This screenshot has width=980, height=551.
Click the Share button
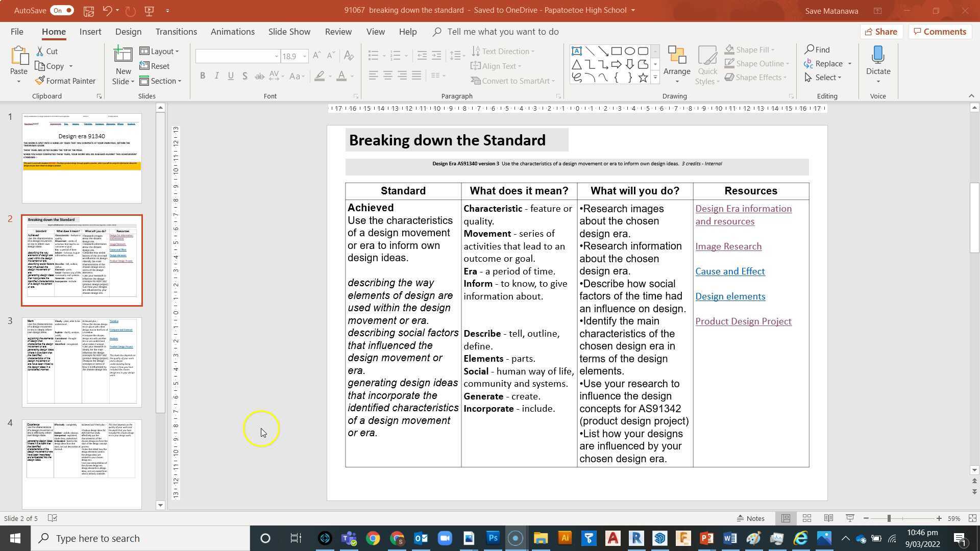[881, 32]
